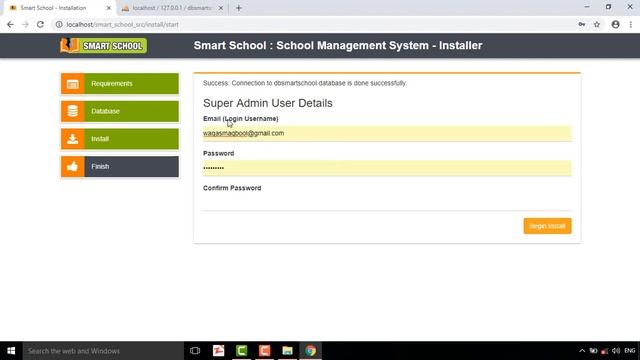Focus the Email login username field
This screenshot has width=640, height=360.
click(387, 133)
